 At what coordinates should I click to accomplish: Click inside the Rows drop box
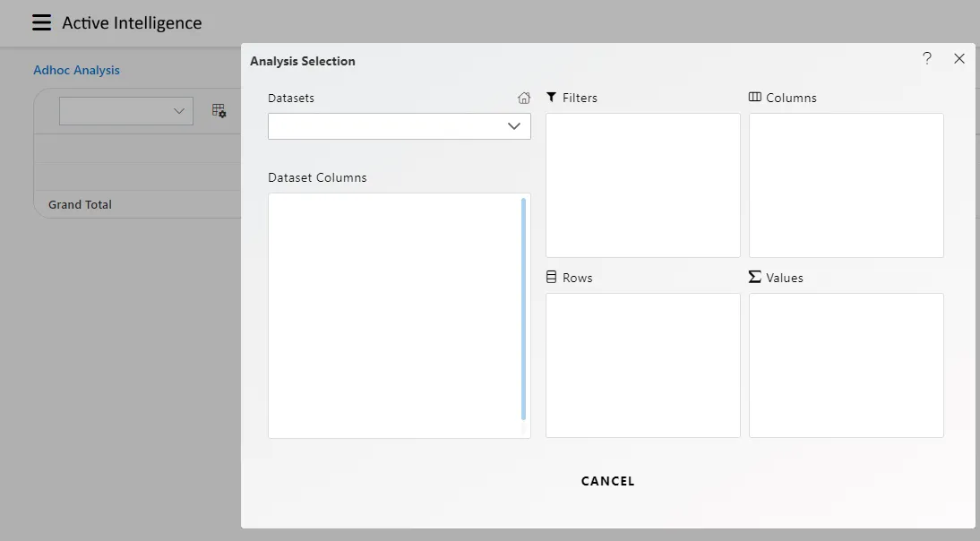(643, 365)
